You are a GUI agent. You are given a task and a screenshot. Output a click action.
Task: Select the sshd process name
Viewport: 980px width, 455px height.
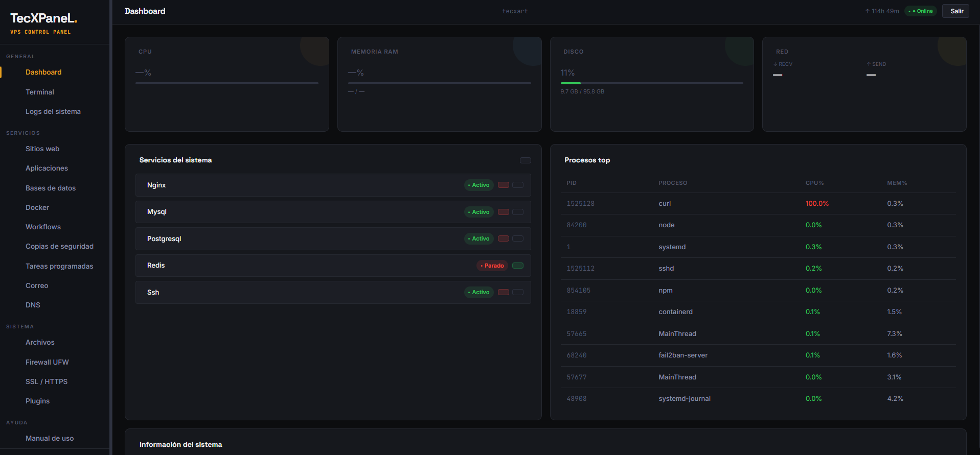[x=666, y=268]
